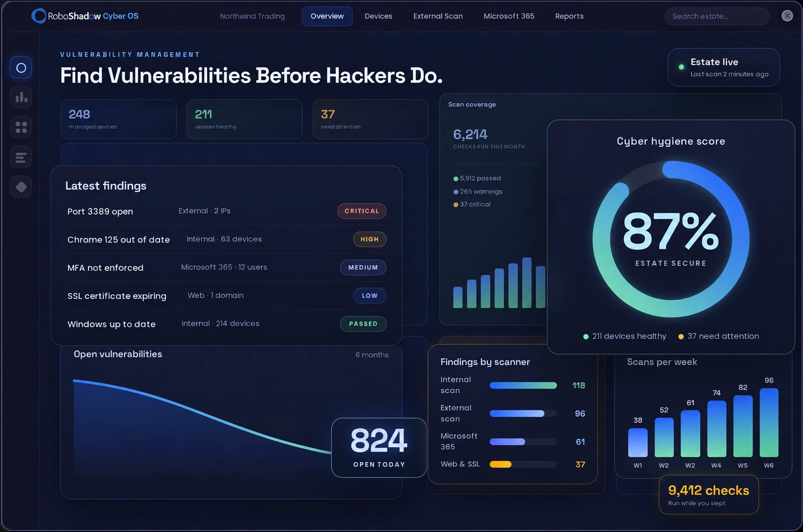This screenshot has width=803, height=532.
Task: Open the 211 devices healthy stat card
Action: tap(245, 119)
